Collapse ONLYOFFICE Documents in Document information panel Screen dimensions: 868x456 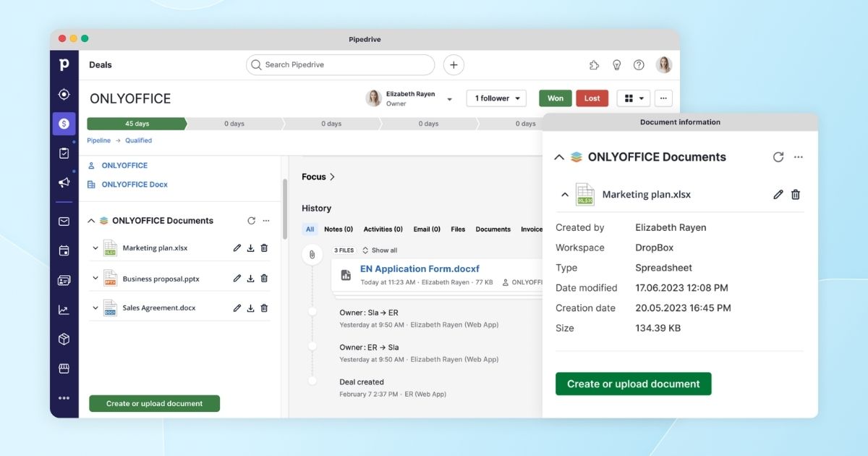[x=558, y=157]
